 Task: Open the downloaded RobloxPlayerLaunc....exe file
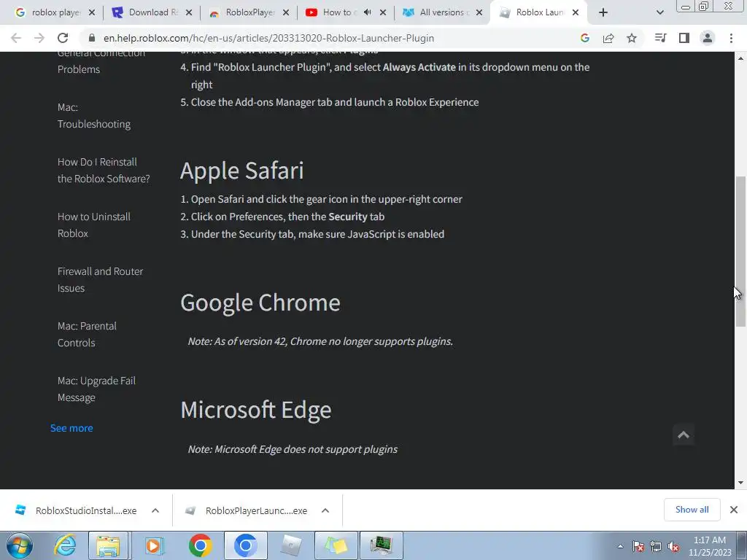click(x=248, y=510)
